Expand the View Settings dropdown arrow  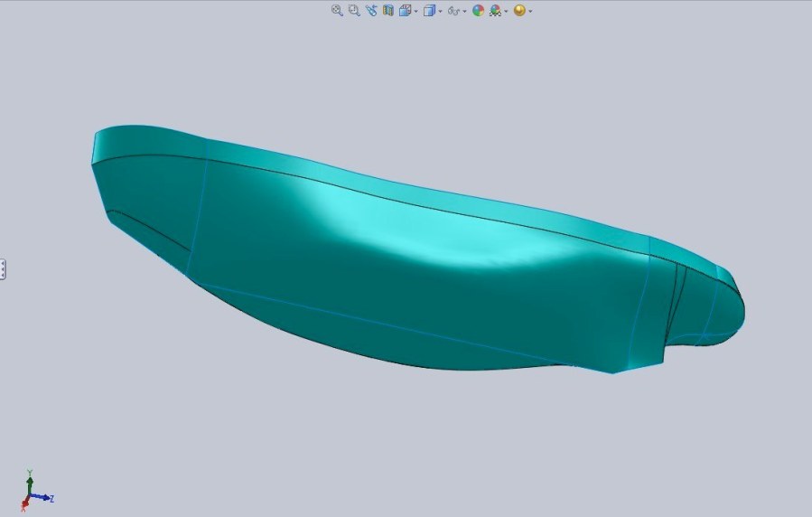(529, 12)
